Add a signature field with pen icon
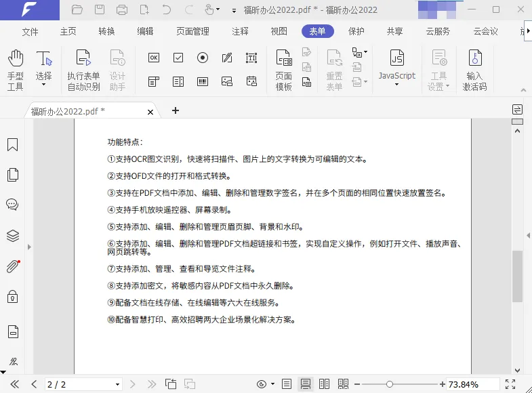This screenshot has height=393, width=532. click(227, 58)
